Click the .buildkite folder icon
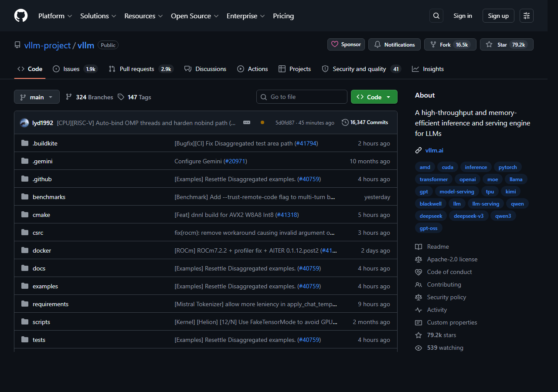 (x=25, y=143)
